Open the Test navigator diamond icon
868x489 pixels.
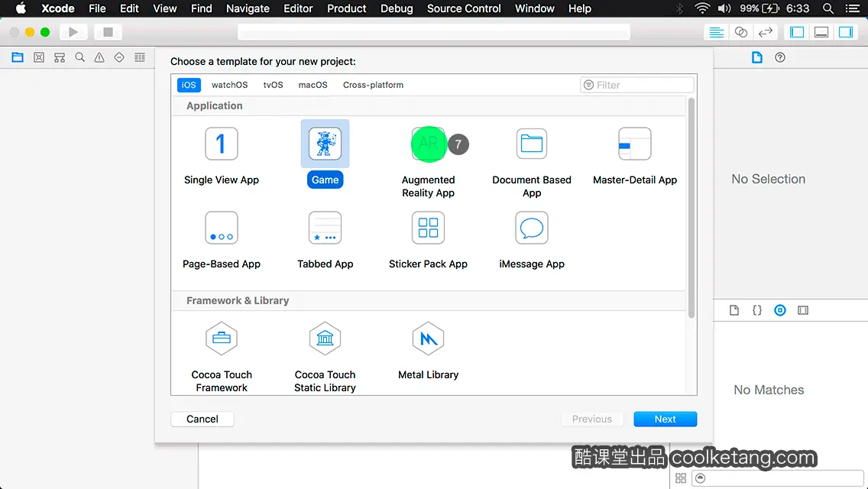119,57
